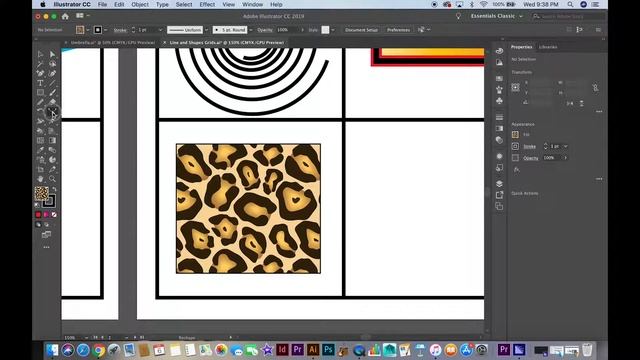Open the Asset Export panel icon

[499, 195]
